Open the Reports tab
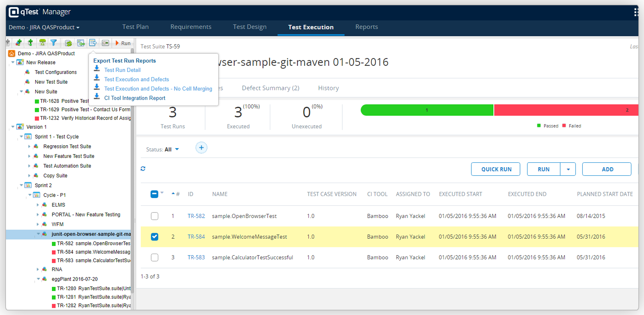Viewport: 644px width, 315px height. point(366,27)
